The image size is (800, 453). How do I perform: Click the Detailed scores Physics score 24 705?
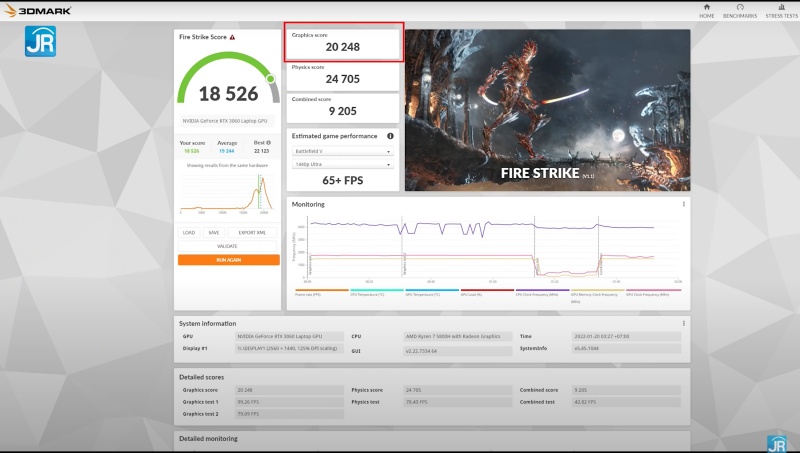tap(458, 390)
